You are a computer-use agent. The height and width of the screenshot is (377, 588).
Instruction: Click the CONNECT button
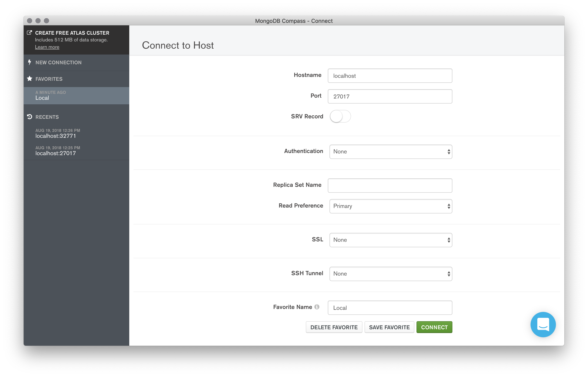[434, 327]
